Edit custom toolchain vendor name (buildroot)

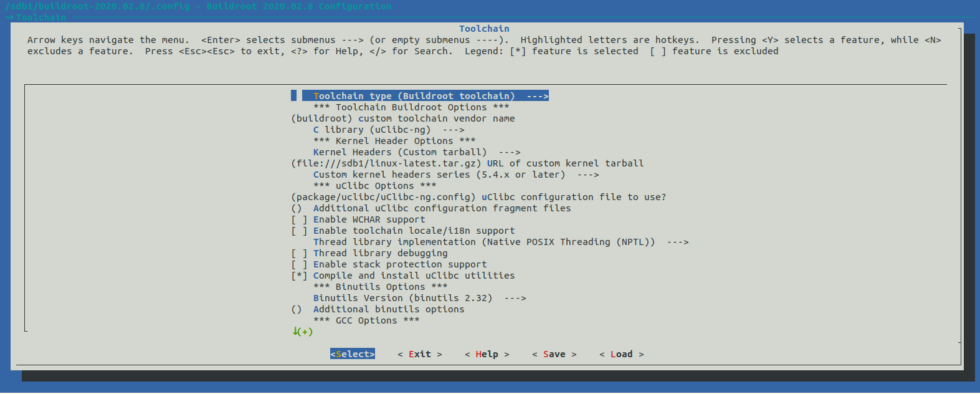click(403, 118)
